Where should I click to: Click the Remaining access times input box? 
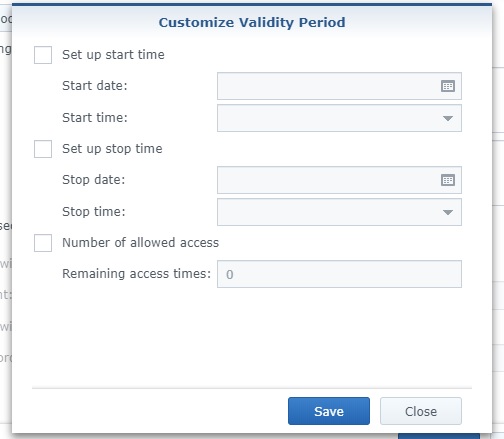(x=339, y=274)
